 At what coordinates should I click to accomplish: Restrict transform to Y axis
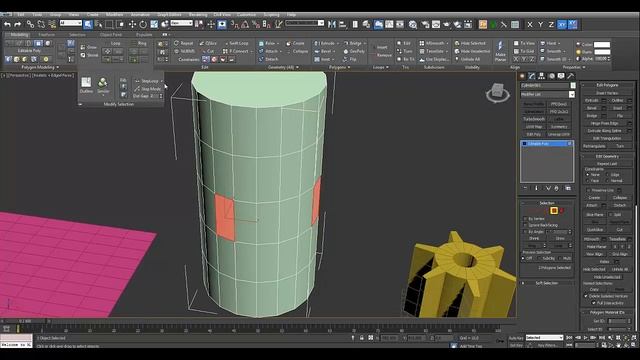tap(540, 25)
